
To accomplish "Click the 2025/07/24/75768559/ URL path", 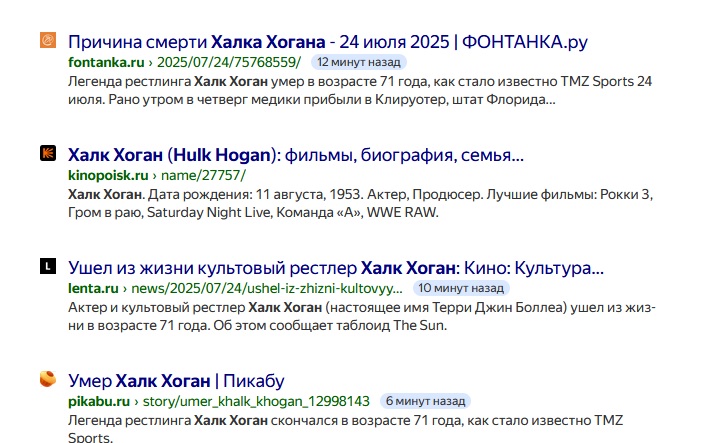I will point(229,62).
